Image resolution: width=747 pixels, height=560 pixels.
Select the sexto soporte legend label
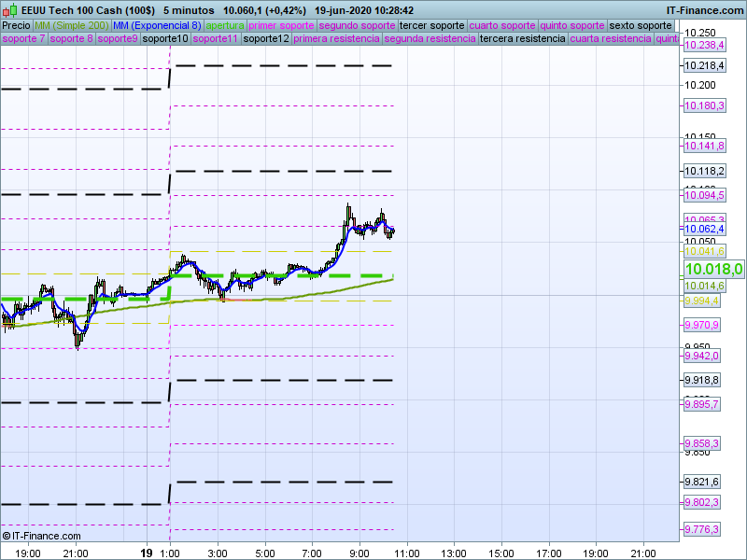640,25
